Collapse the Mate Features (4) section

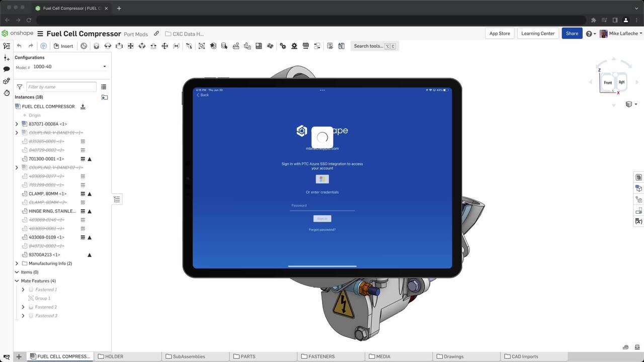[x=17, y=281]
